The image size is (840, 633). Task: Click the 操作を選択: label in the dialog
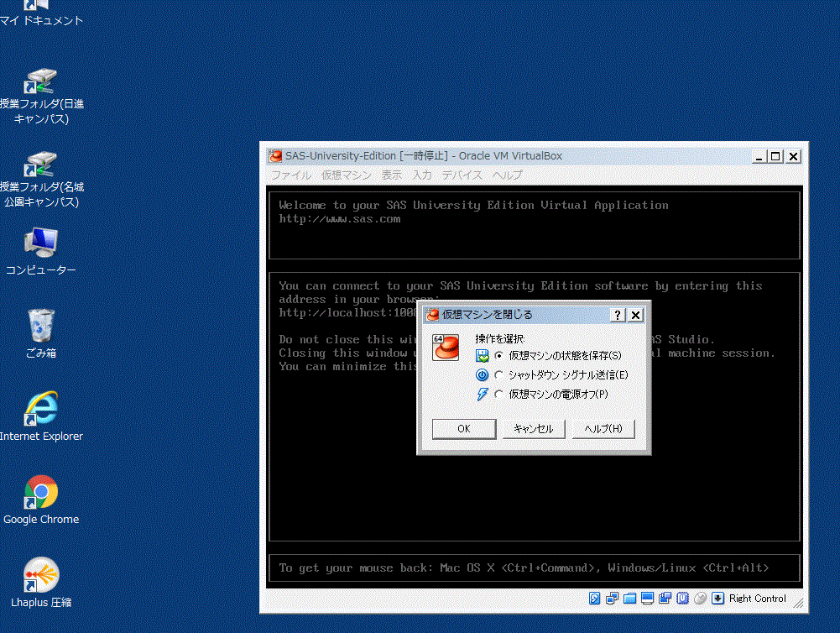500,338
